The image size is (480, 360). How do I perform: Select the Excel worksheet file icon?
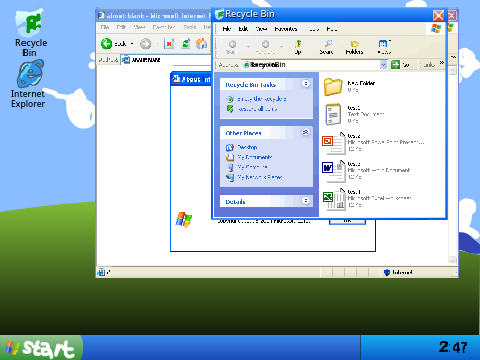coord(333,199)
